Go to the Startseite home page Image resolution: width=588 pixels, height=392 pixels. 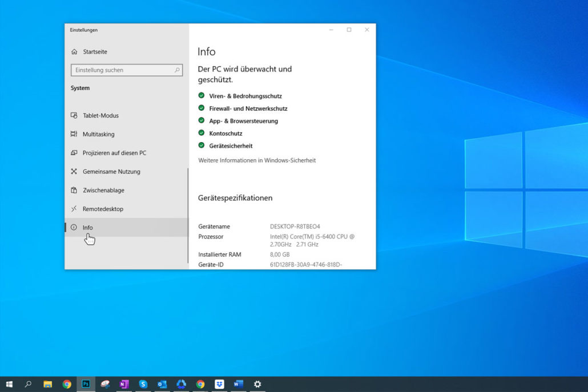tap(95, 52)
